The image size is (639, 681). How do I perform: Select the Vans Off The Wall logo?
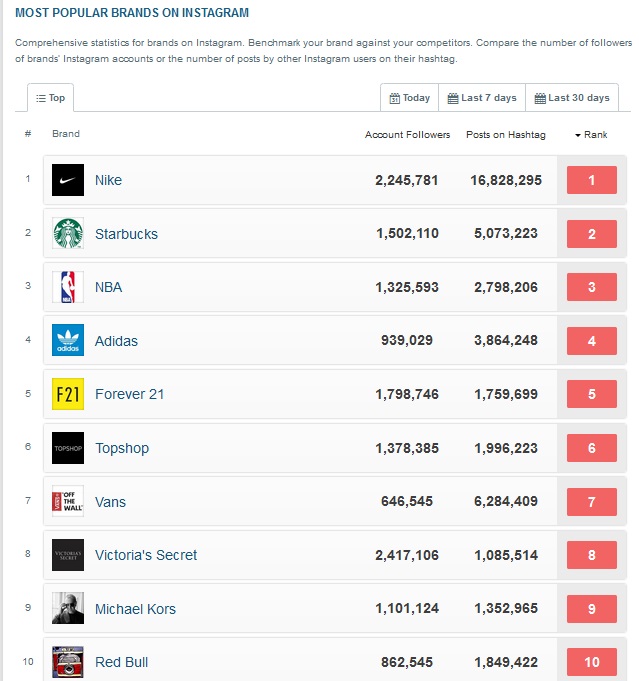68,501
